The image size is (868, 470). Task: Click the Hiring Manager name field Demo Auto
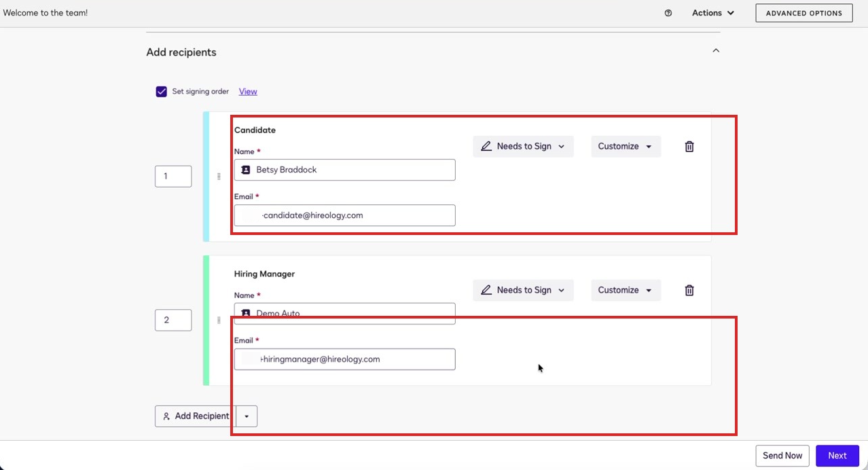tap(345, 314)
